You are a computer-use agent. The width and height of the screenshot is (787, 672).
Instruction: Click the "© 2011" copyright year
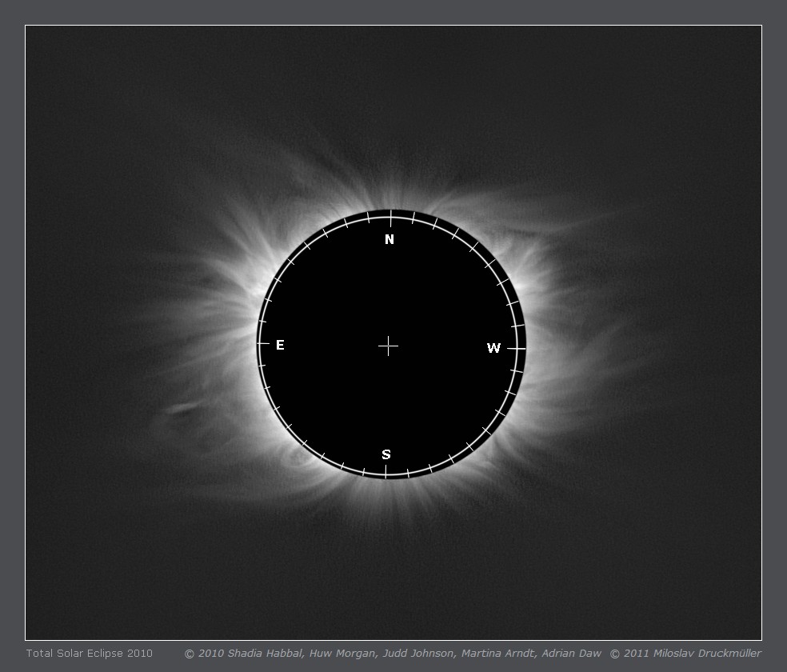tap(627, 654)
